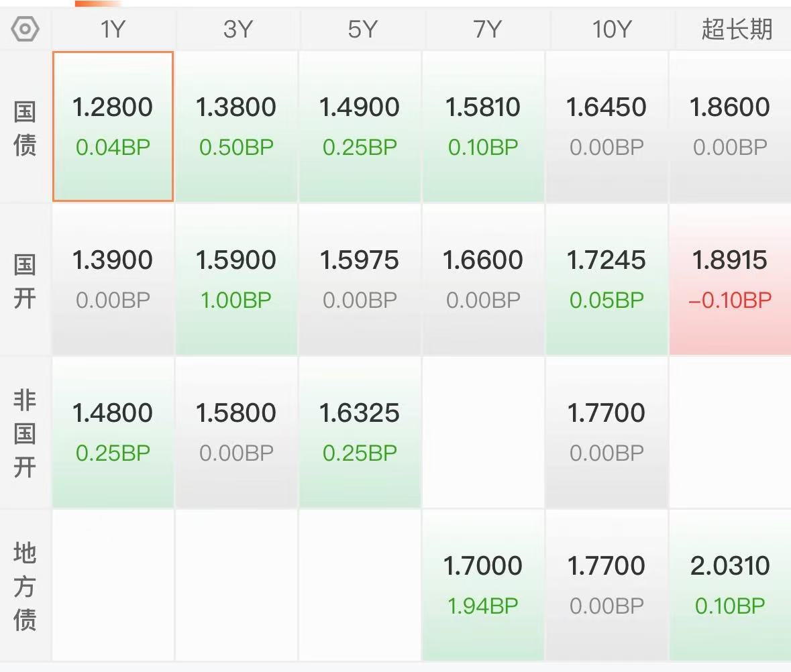791x672 pixels.
Task: Open 地方债 7Y cell showing 1.7000
Action: click(x=483, y=585)
